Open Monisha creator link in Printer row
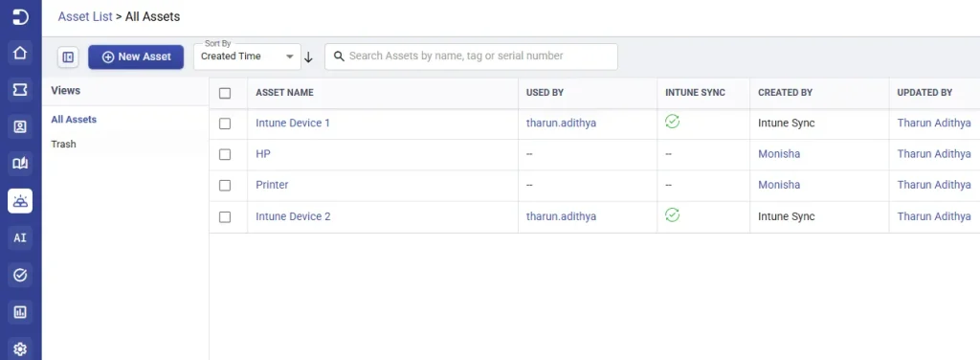This screenshot has width=980, height=360. coord(779,185)
